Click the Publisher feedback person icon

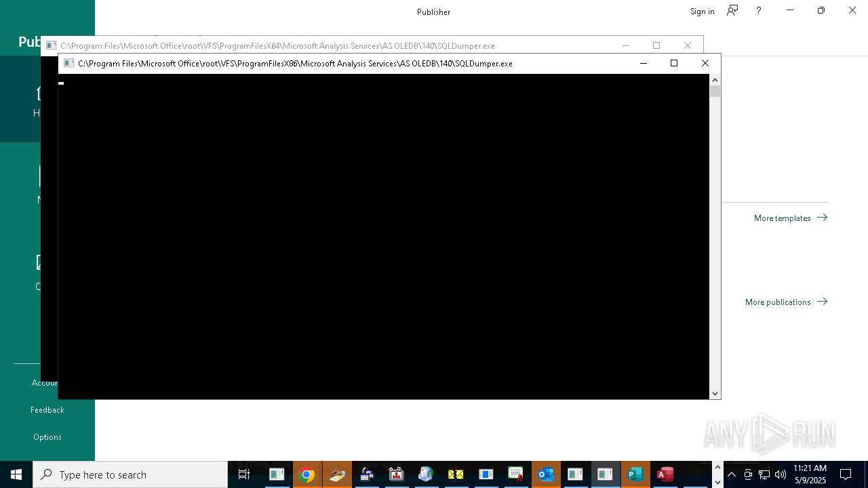(732, 11)
